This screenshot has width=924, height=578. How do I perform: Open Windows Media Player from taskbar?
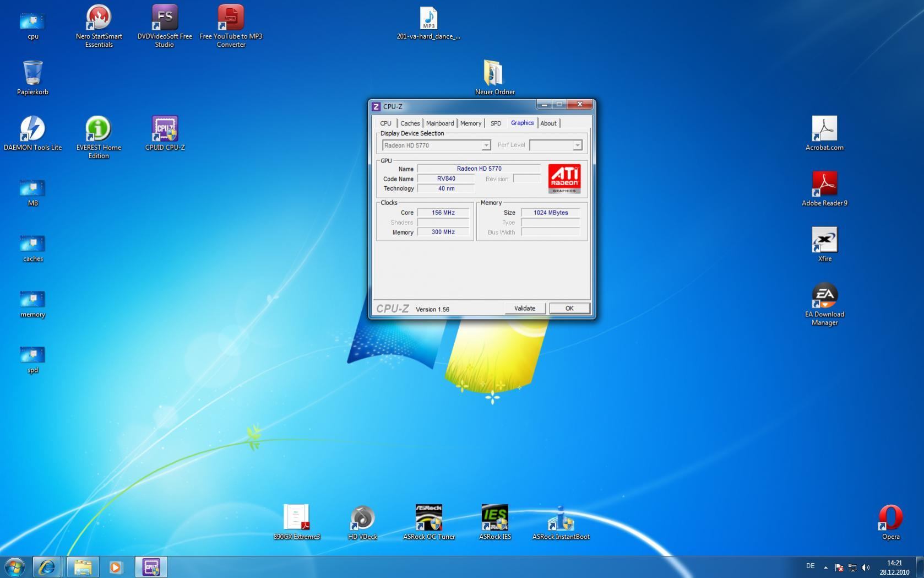116,567
